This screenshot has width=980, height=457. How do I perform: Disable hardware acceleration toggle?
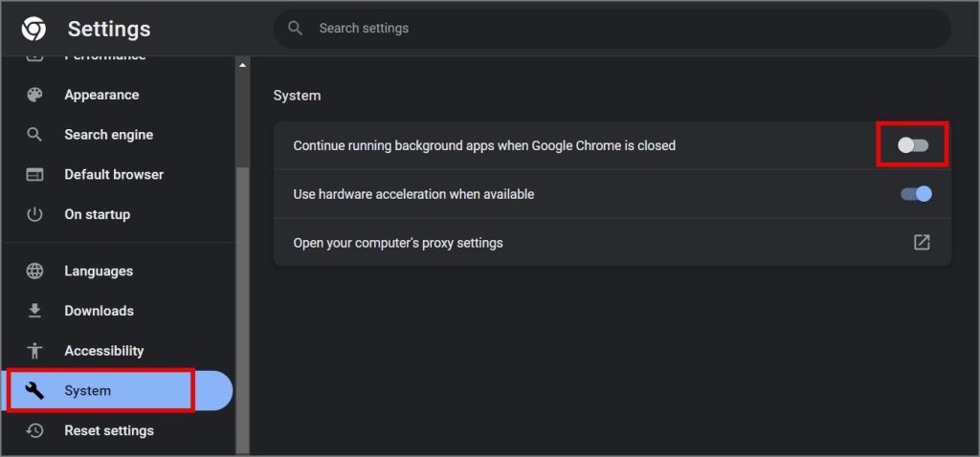[916, 194]
